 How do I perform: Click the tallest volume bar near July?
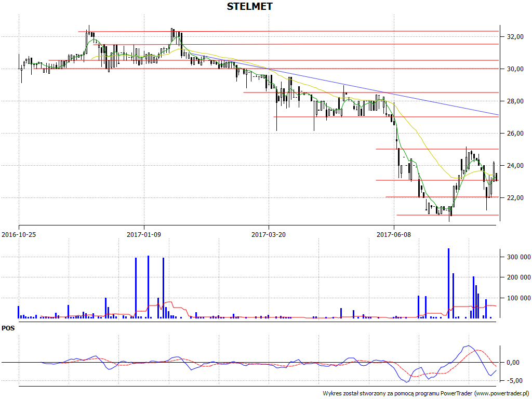pos(448,283)
